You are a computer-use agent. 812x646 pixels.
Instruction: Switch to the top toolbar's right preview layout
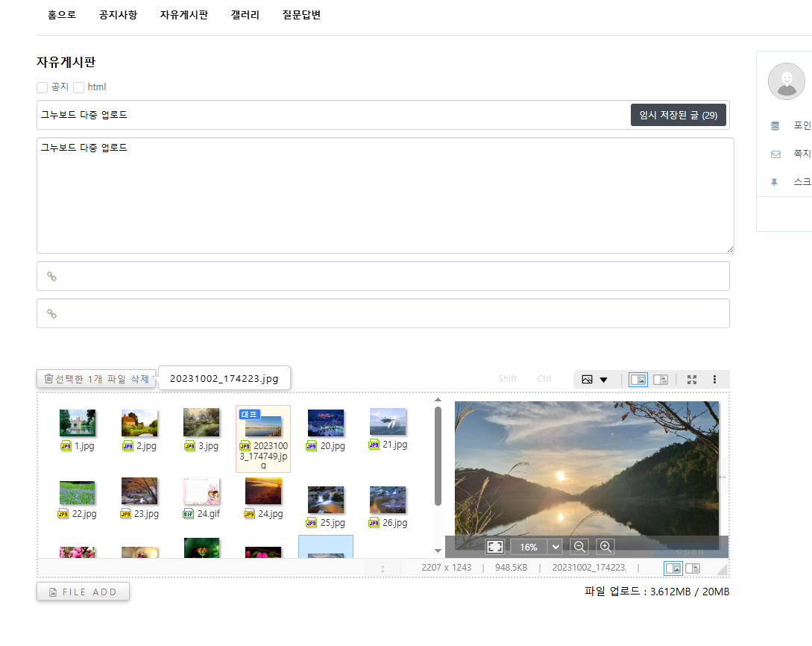click(x=661, y=379)
